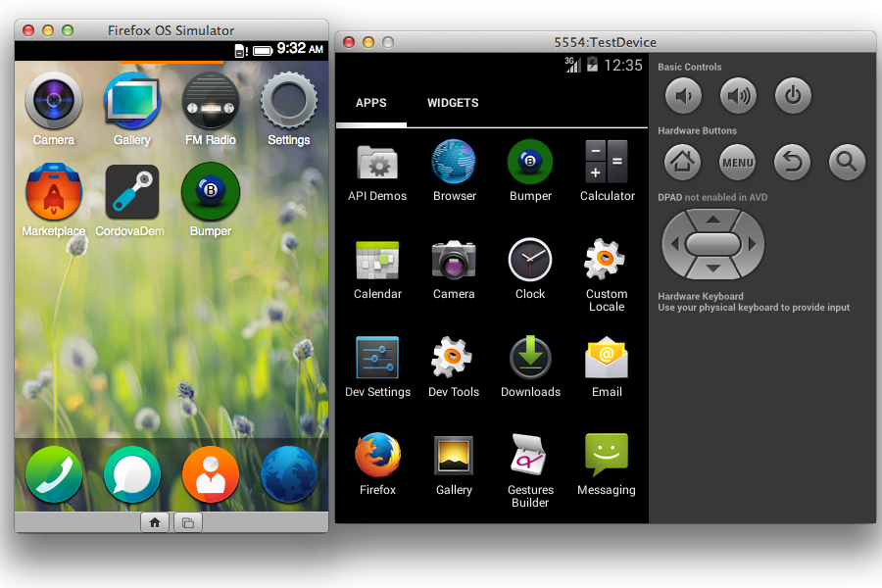Image resolution: width=882 pixels, height=588 pixels.
Task: Click DPAD up arrow
Action: 713,220
